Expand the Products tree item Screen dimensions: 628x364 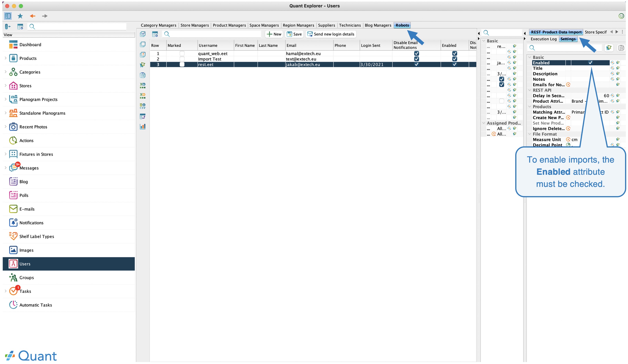pos(5,58)
